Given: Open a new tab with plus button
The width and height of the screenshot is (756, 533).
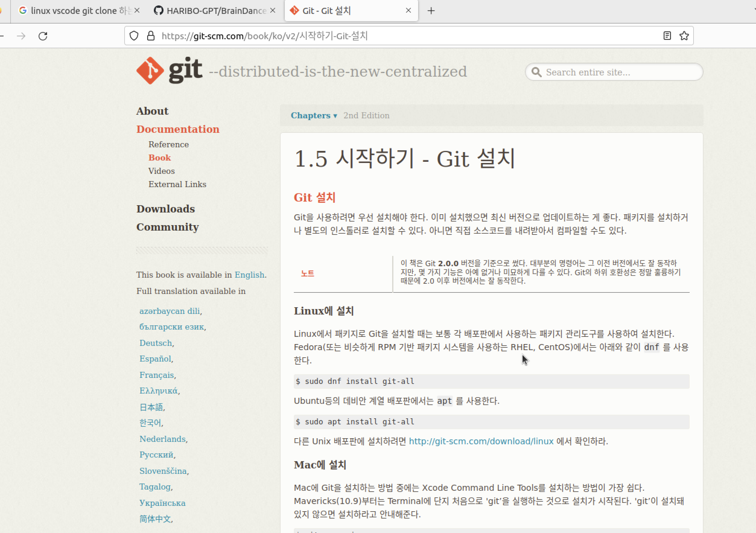Looking at the screenshot, I should click(x=431, y=11).
